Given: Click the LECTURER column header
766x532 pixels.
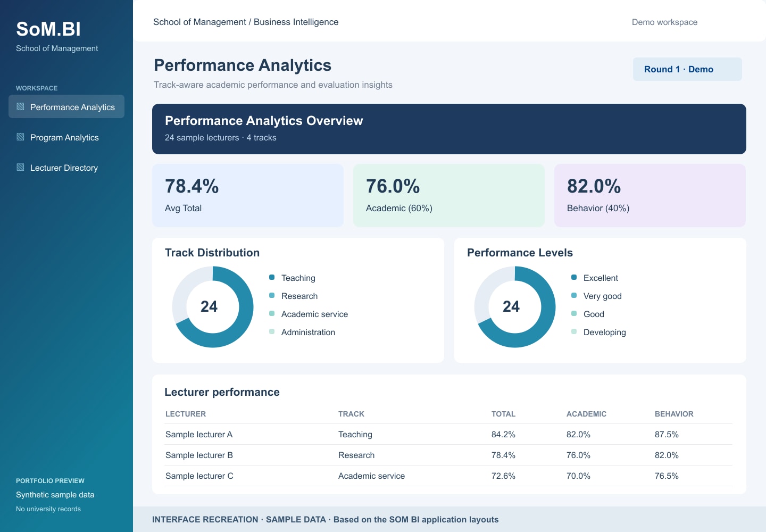Looking at the screenshot, I should click(186, 414).
